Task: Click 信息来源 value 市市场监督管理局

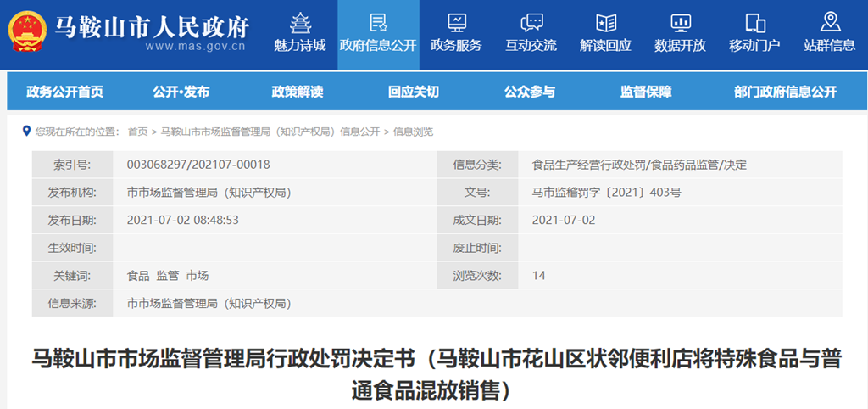Action: tap(209, 303)
